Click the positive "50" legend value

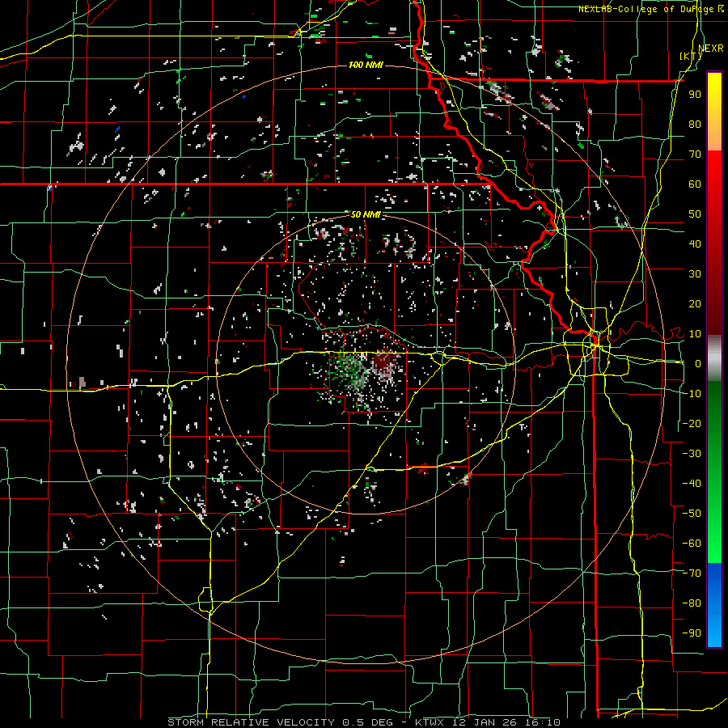tap(695, 214)
